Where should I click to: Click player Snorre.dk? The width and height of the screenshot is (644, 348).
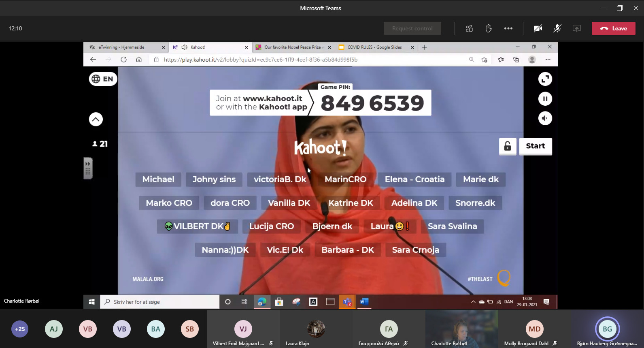[x=475, y=203]
